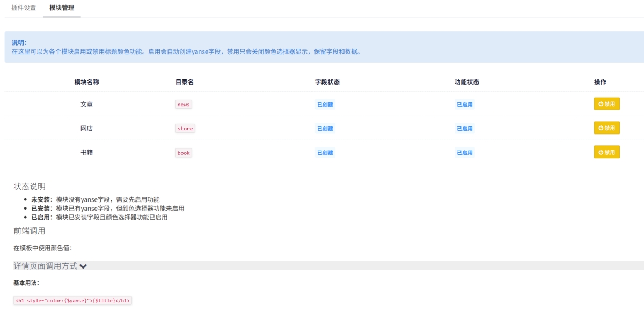Viewport: 644px width, 320px height.
Task: Click the news directory code tag
Action: (184, 105)
